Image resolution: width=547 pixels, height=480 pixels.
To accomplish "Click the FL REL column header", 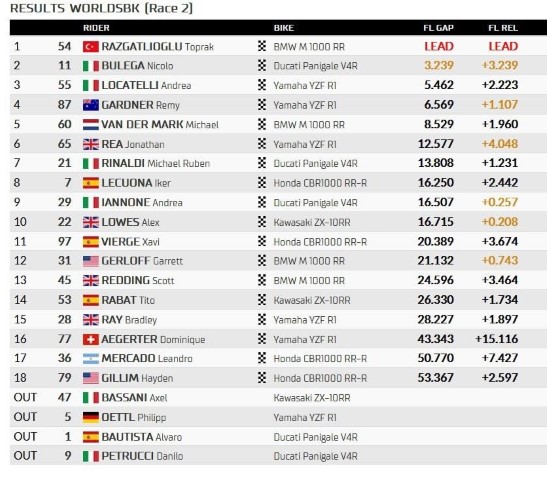I will (503, 28).
